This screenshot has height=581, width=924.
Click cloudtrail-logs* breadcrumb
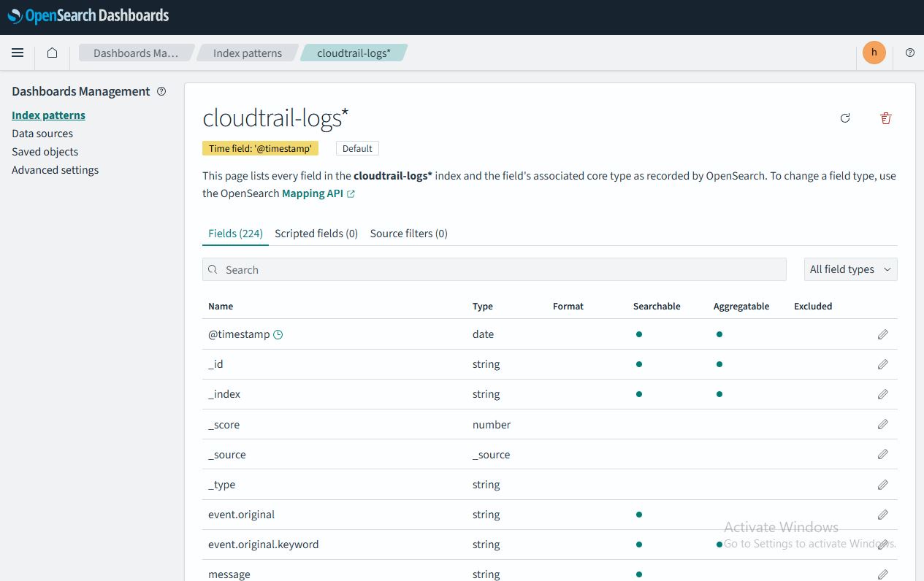tap(354, 53)
